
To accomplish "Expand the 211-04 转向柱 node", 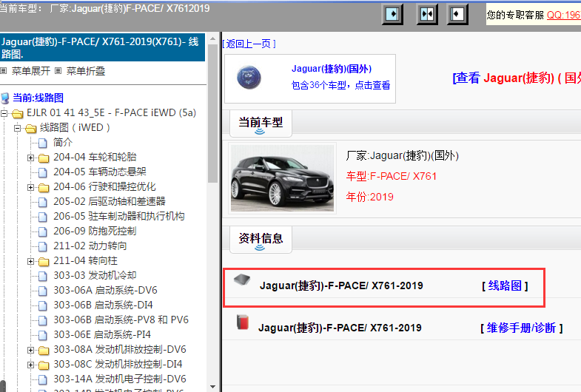I will point(31,261).
